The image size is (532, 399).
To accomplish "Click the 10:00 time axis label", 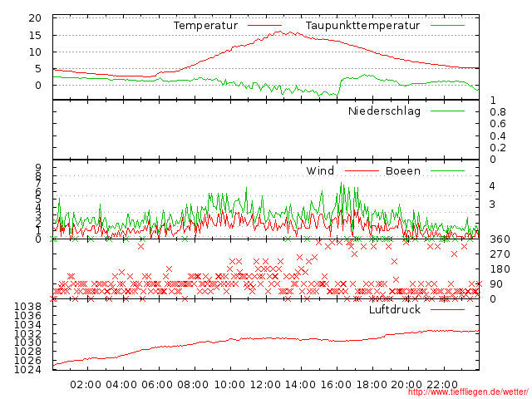I will (x=229, y=385).
